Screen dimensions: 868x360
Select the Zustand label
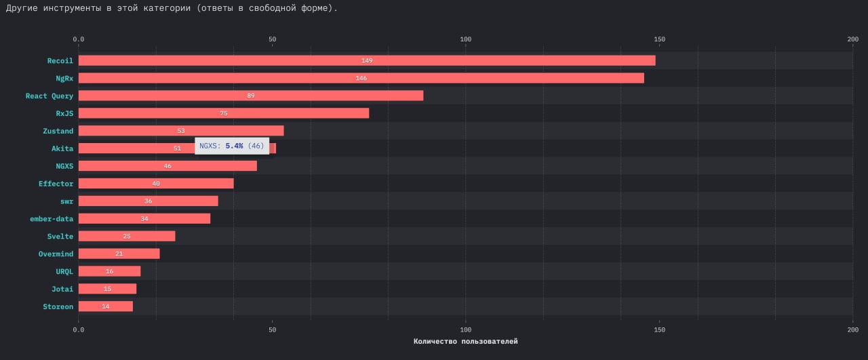(58, 131)
